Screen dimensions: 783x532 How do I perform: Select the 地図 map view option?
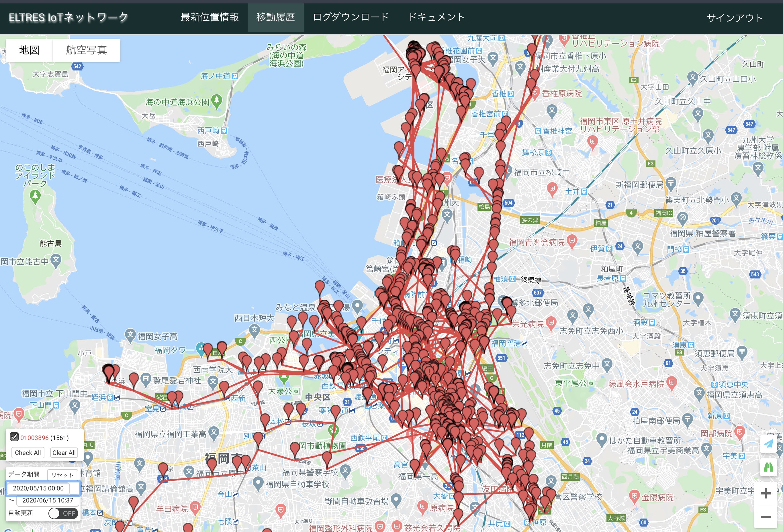(x=29, y=50)
